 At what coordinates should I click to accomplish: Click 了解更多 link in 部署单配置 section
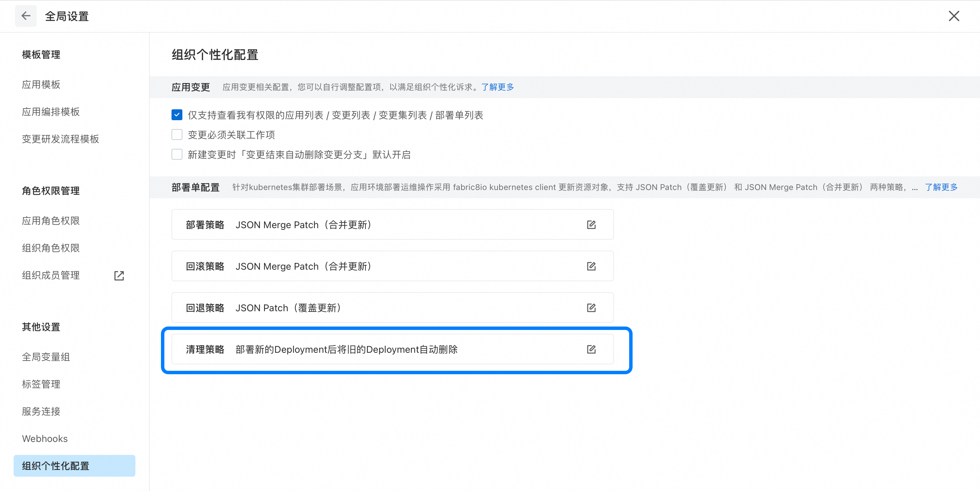[x=941, y=187]
